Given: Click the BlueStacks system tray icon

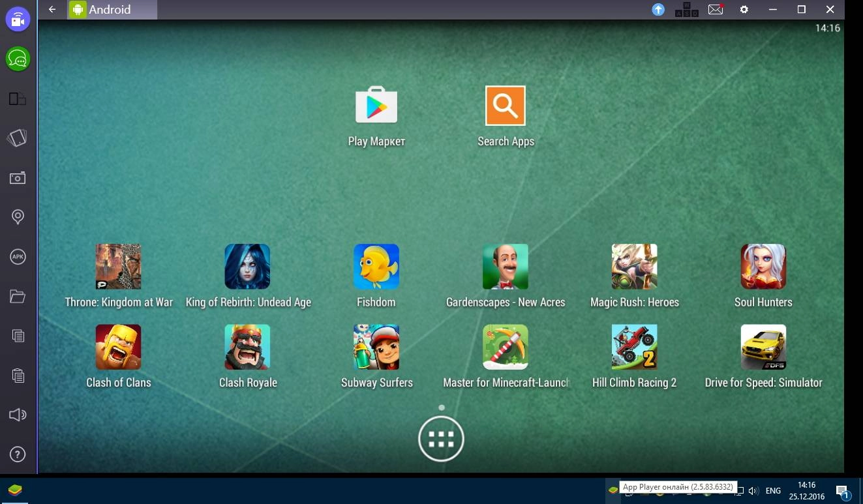Looking at the screenshot, I should point(613,490).
